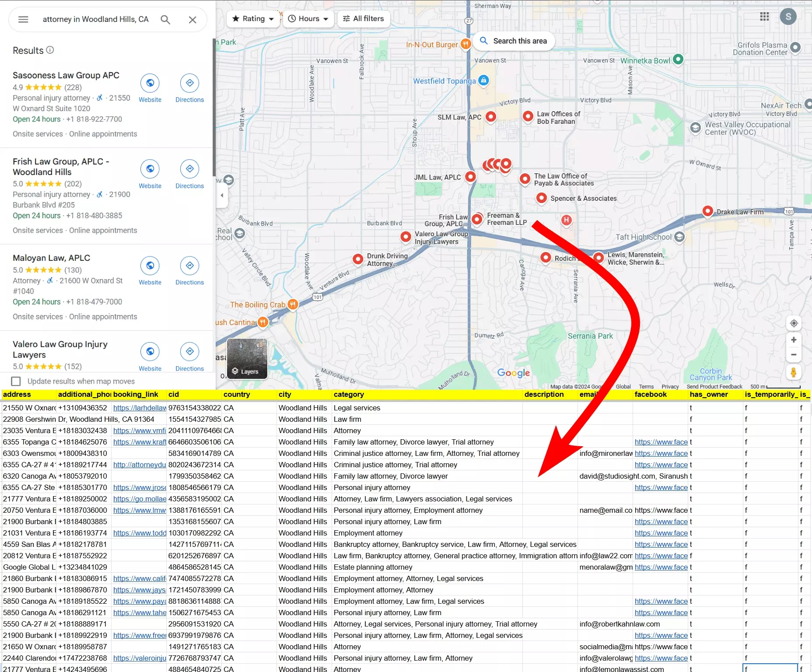Enable Update results when map moves
The height and width of the screenshot is (672, 812).
pyautogui.click(x=16, y=381)
